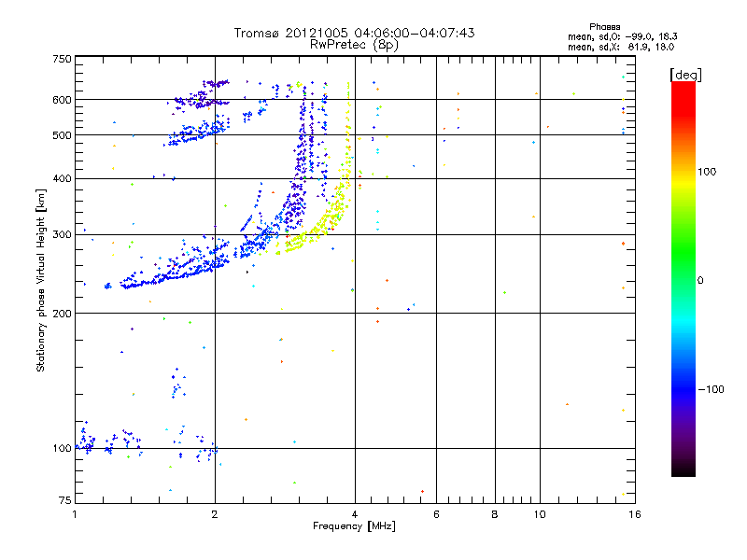747x560 pixels.
Task: Click the 'RwPretec (8p)' subtitle
Action: [x=354, y=45]
